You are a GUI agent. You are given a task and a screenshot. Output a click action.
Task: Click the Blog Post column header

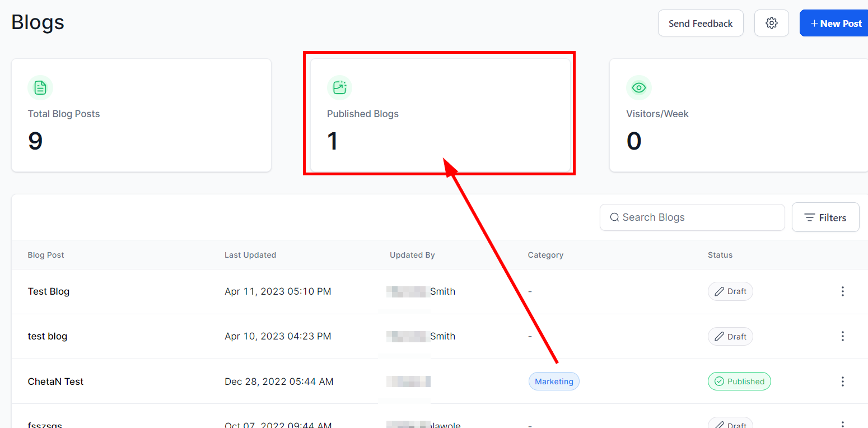(x=46, y=255)
